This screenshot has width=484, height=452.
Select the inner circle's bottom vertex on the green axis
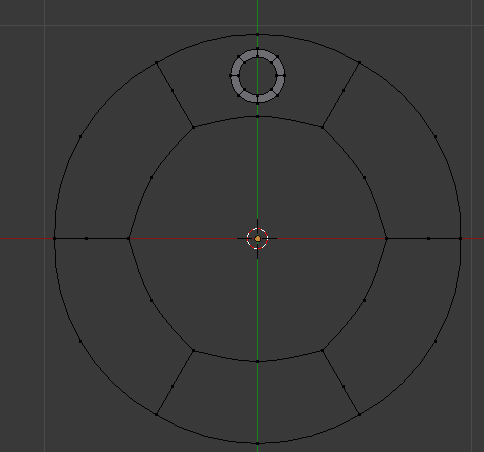[258, 361]
